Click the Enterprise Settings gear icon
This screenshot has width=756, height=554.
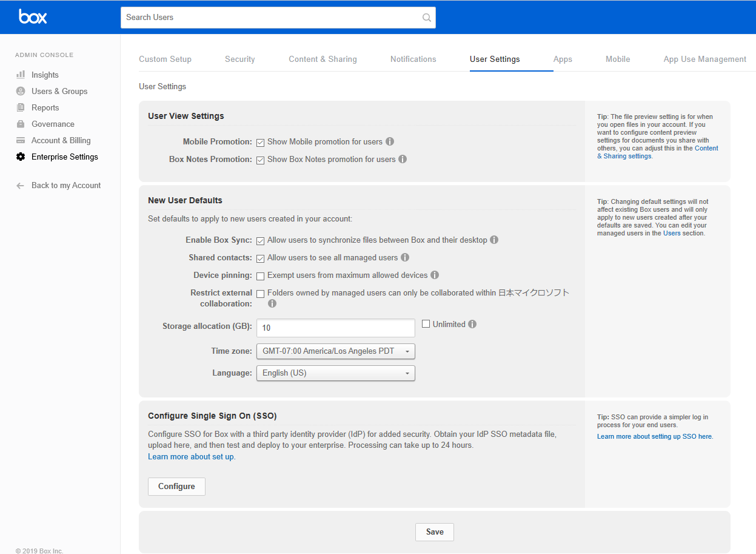21,157
